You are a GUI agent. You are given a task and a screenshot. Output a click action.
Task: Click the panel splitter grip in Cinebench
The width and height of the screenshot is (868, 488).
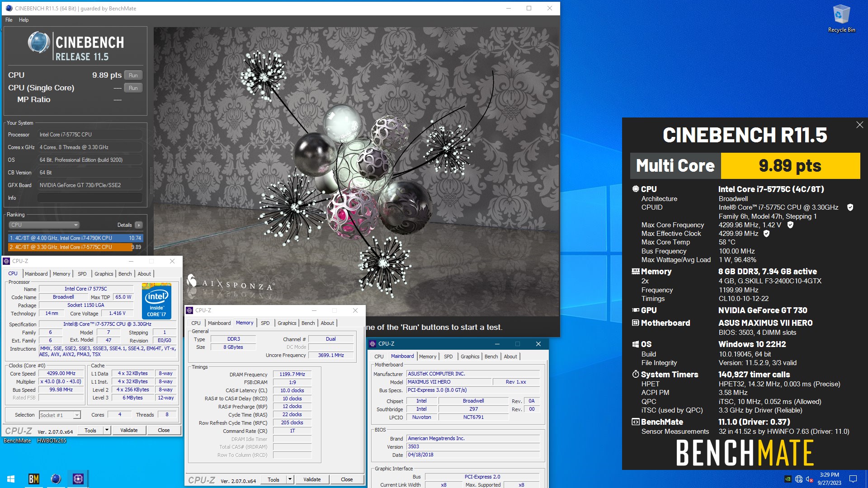click(x=151, y=181)
